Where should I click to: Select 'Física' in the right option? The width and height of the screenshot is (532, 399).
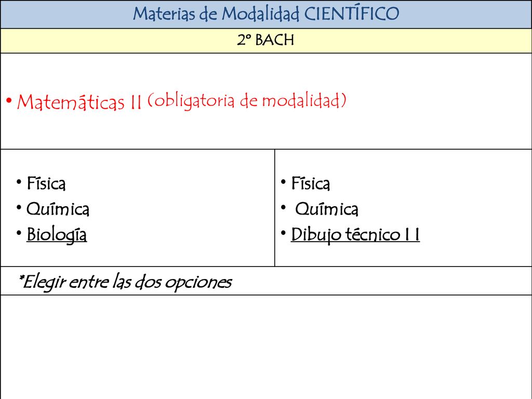pos(311,183)
